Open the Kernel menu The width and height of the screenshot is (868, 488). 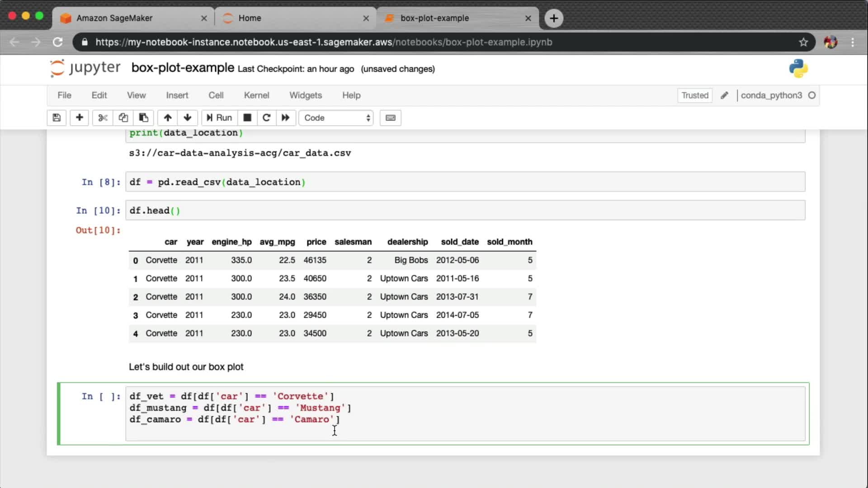(x=256, y=95)
